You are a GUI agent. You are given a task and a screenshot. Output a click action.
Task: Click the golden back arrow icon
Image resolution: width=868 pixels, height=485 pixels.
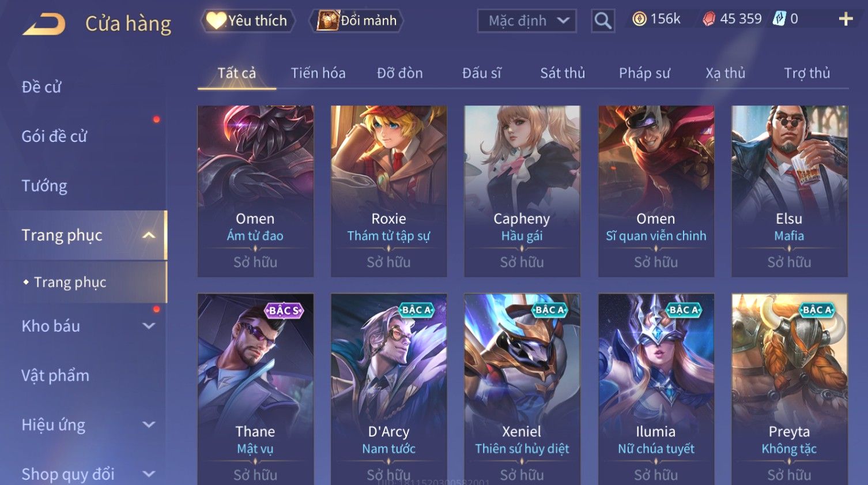(44, 24)
